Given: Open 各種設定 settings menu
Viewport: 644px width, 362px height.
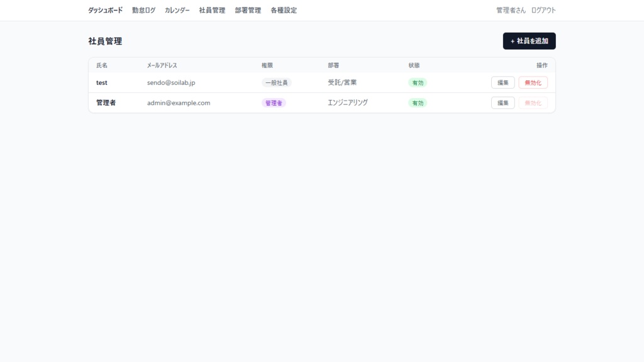Looking at the screenshot, I should [284, 10].
